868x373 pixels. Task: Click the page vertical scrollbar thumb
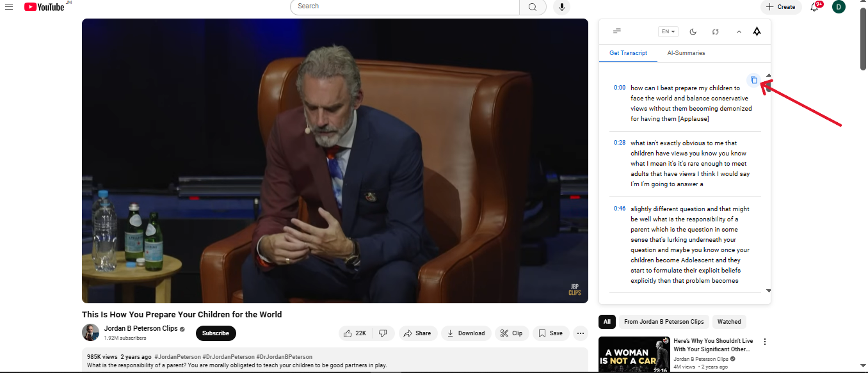point(863,38)
